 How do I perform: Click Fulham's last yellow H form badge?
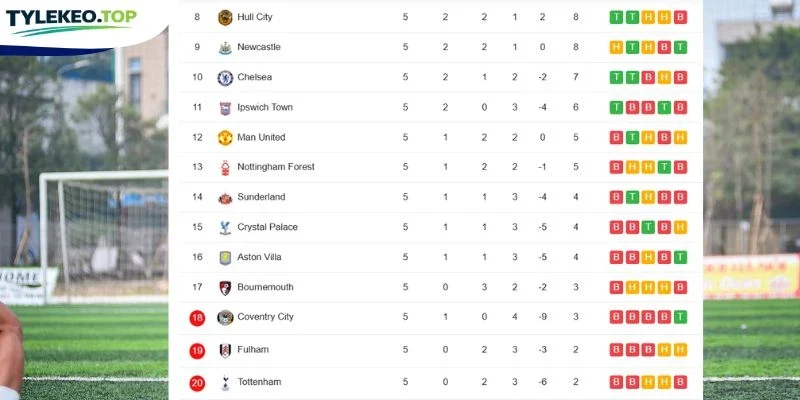pos(680,349)
